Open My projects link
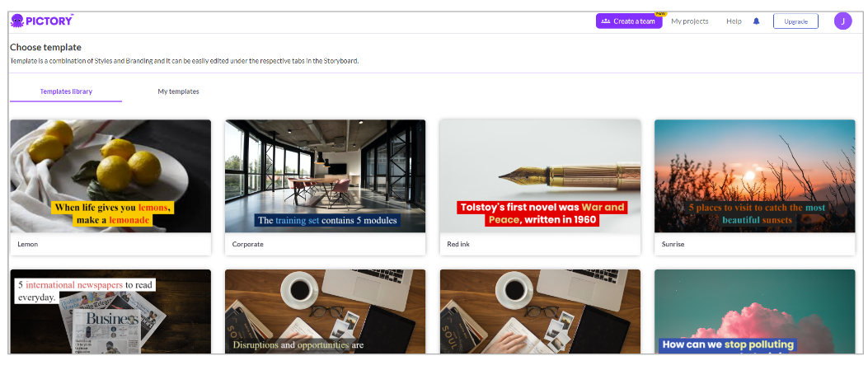 690,21
